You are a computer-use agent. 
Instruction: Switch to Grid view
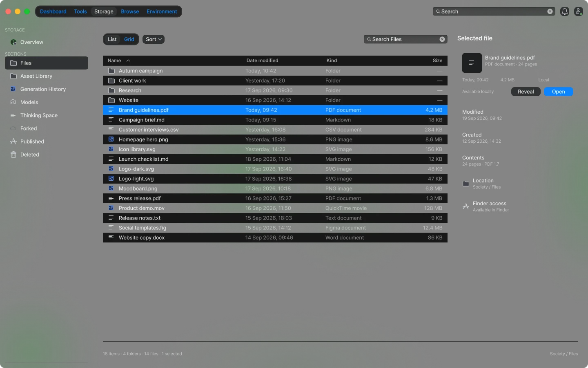129,39
